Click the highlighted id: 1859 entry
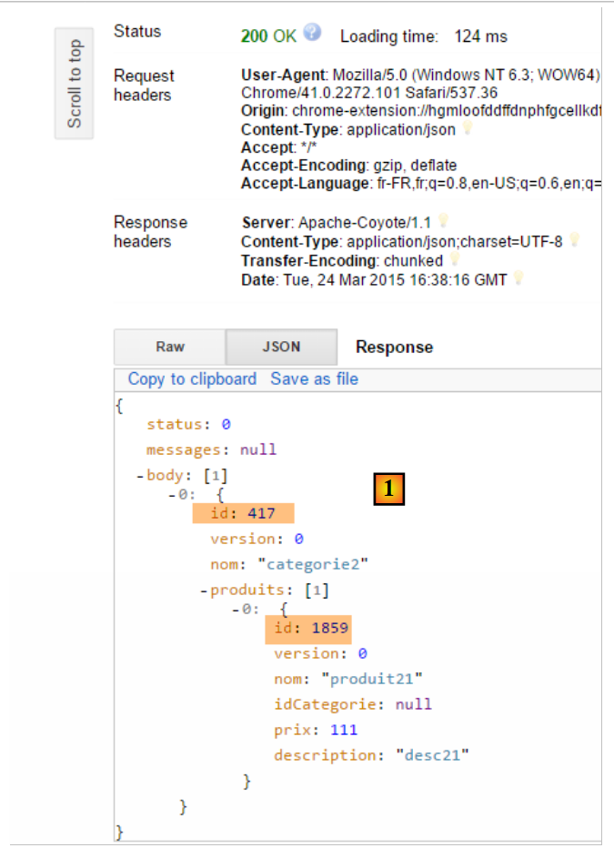The image size is (614, 868). click(307, 629)
